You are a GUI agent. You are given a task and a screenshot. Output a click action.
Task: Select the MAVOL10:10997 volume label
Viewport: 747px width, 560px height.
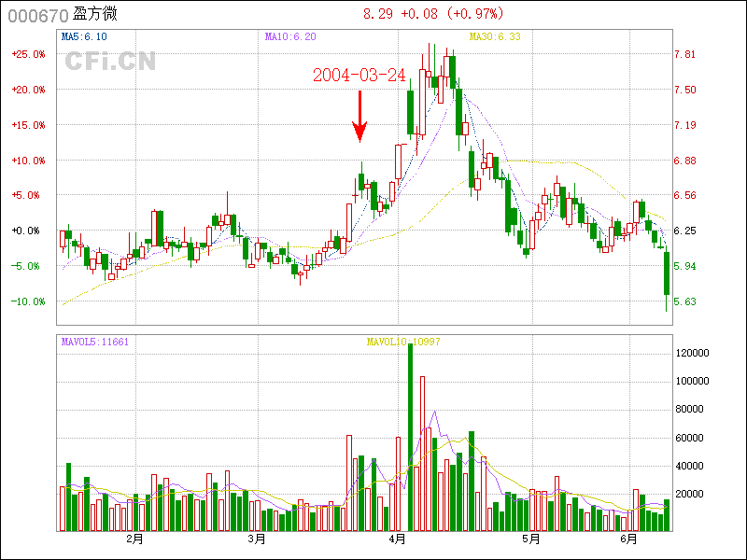[402, 342]
